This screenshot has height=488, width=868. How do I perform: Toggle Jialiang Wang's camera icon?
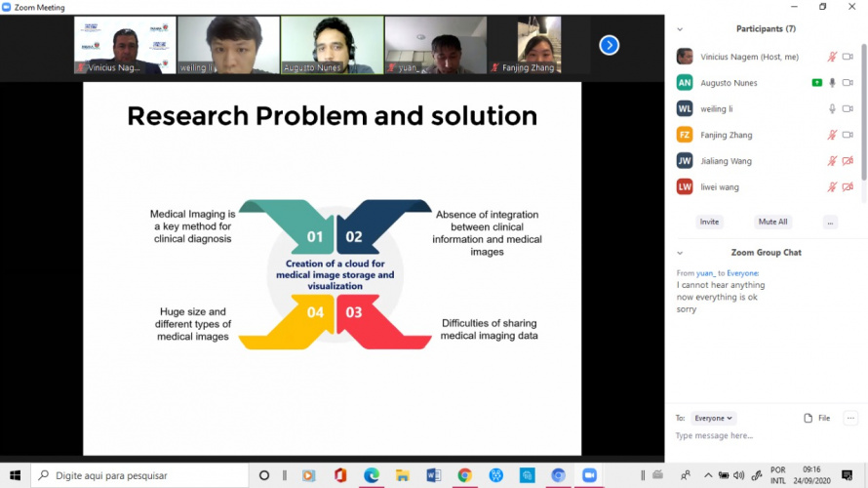(848, 161)
